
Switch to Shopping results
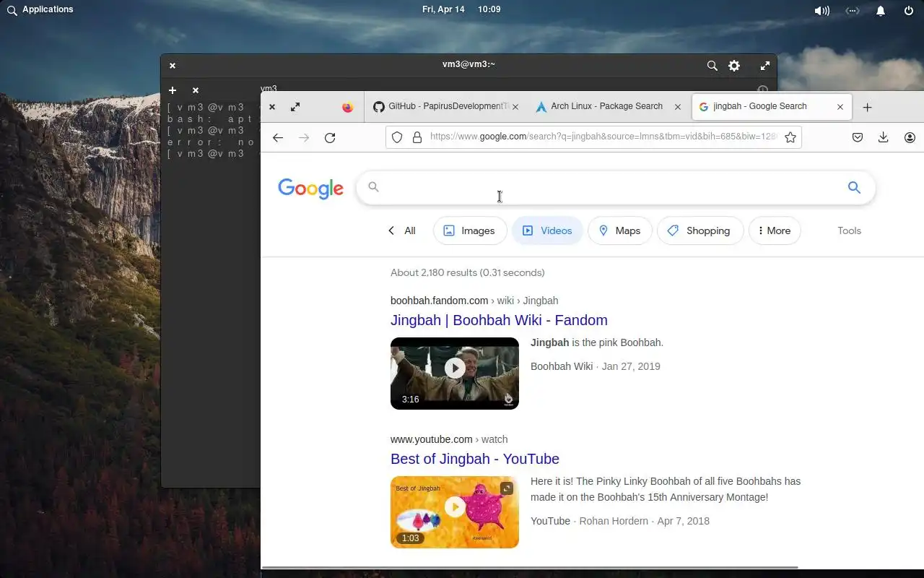[x=700, y=230]
